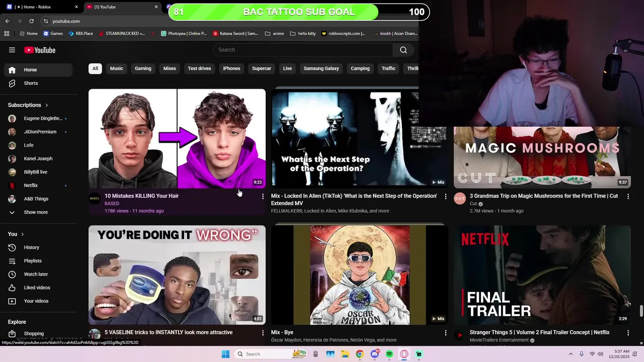Viewport: 644px width, 362px height.
Task: Select the Traffic filter chip
Action: coord(388,68)
